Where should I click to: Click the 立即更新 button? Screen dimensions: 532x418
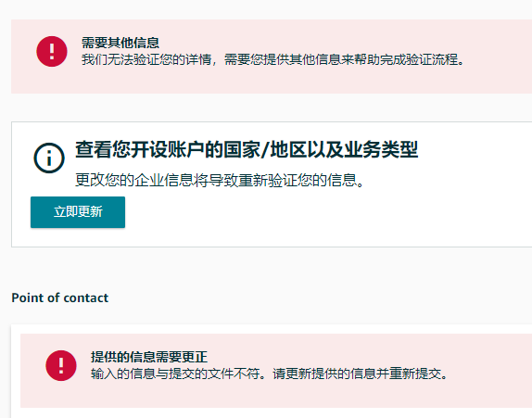[x=78, y=212]
